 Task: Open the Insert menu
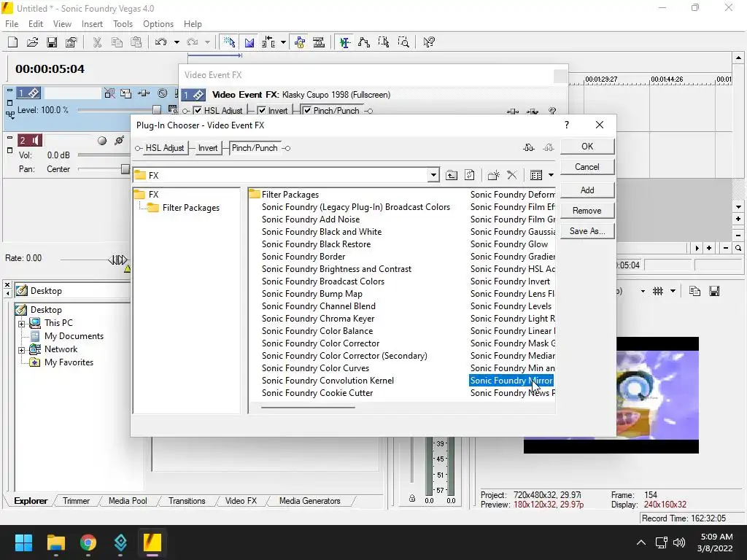92,24
